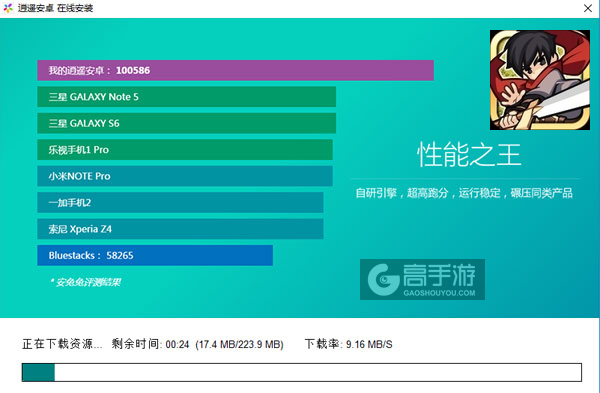Select the 三星 GALAXY Note 5 bar
The height and width of the screenshot is (393, 600).
pyautogui.click(x=186, y=97)
